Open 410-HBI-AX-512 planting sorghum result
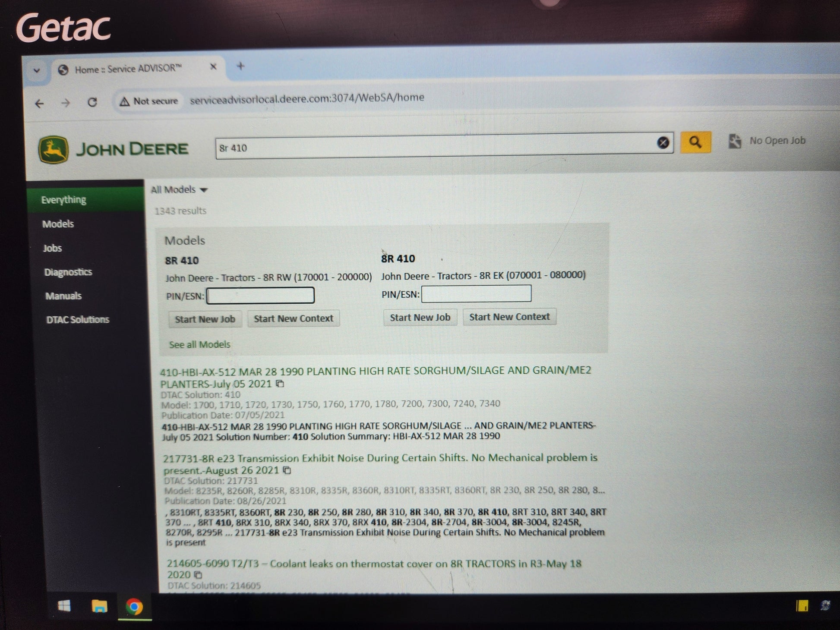 [x=376, y=377]
